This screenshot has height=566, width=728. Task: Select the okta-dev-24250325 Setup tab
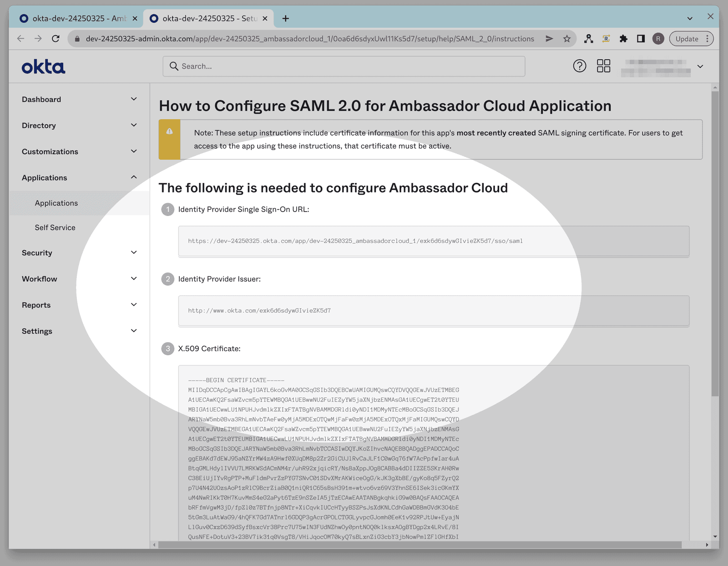[x=208, y=18]
